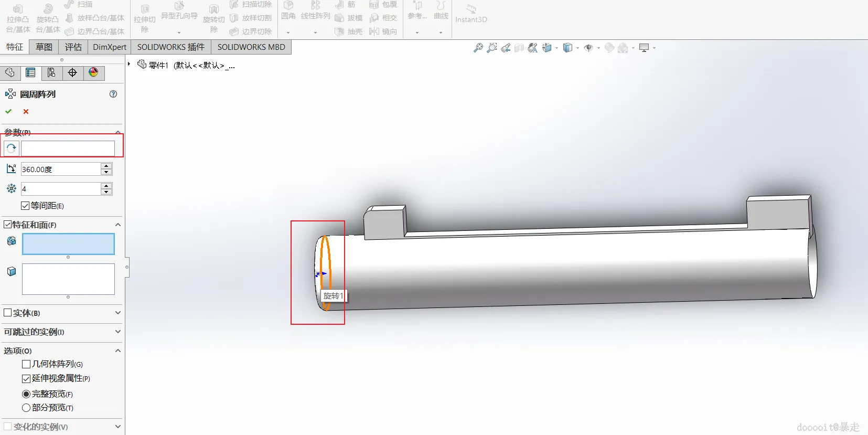Click the Hide/Show Items eye icon
The width and height of the screenshot is (868, 435).
[x=588, y=48]
